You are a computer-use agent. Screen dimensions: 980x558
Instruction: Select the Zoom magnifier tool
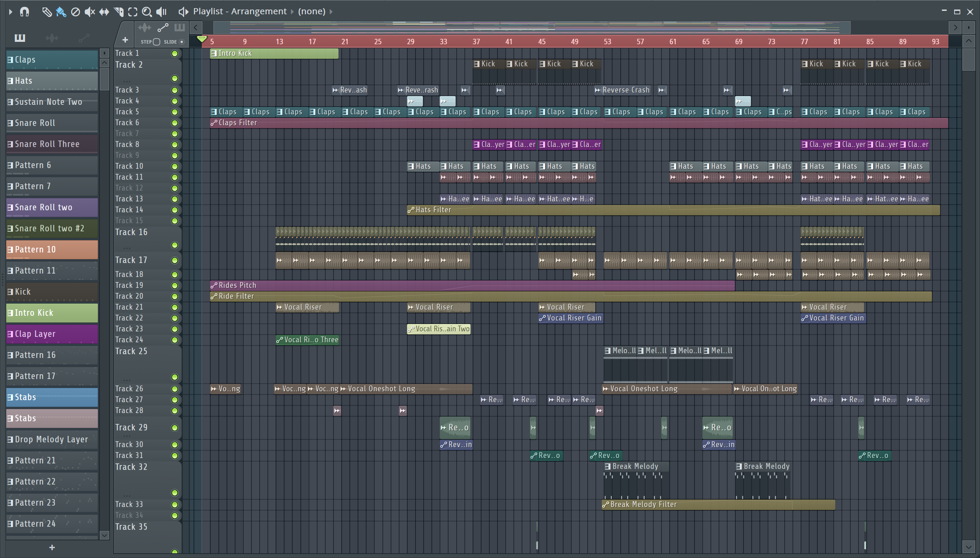tap(147, 12)
